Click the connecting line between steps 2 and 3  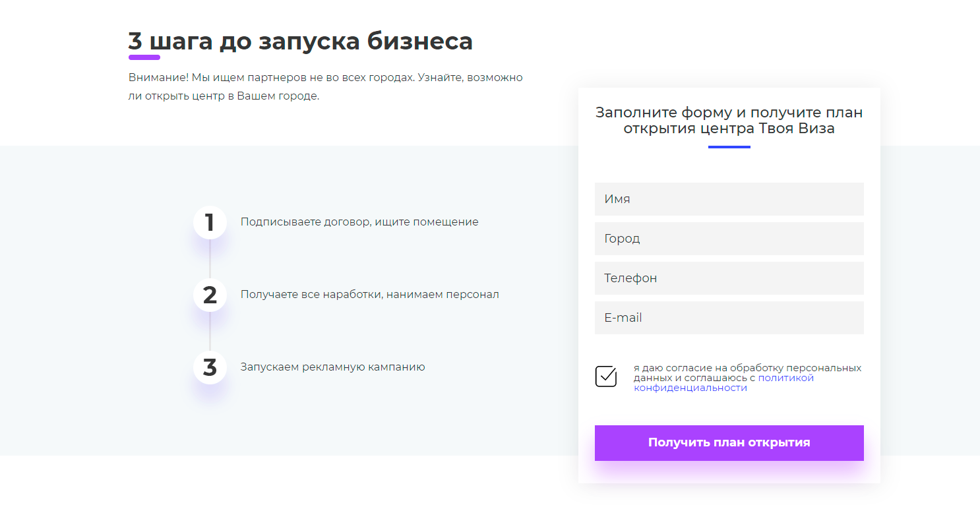(210, 331)
